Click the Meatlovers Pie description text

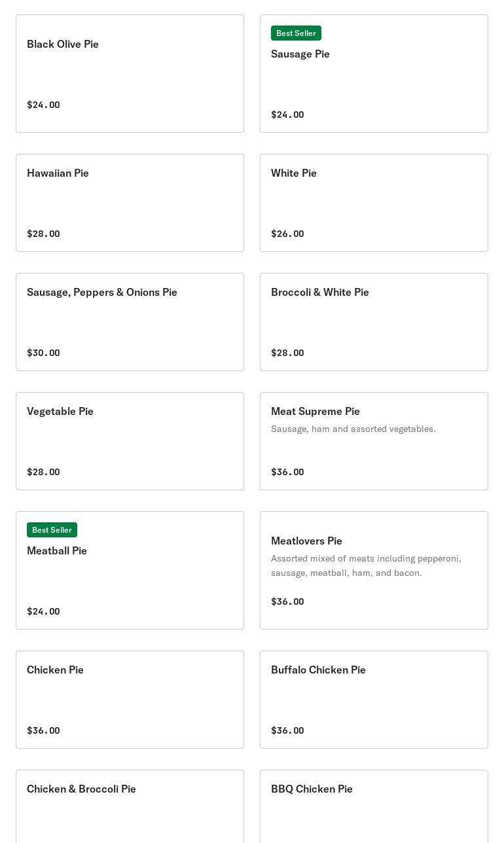tap(366, 565)
